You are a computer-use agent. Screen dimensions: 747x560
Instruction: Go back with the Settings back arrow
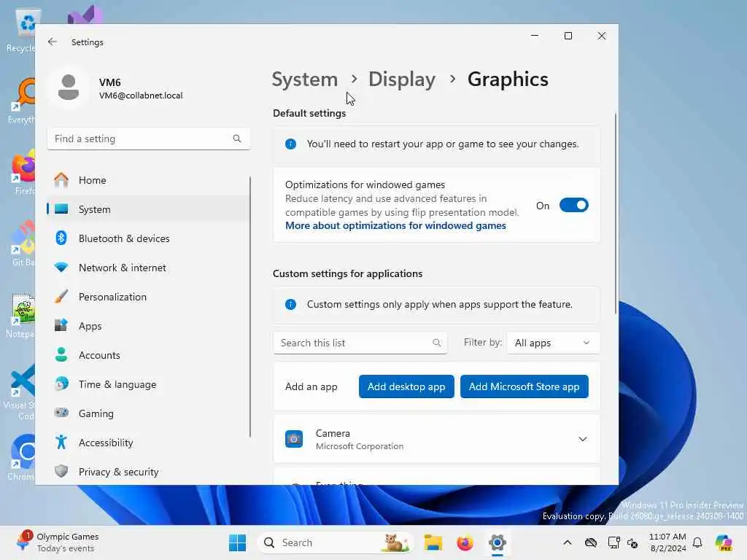53,42
